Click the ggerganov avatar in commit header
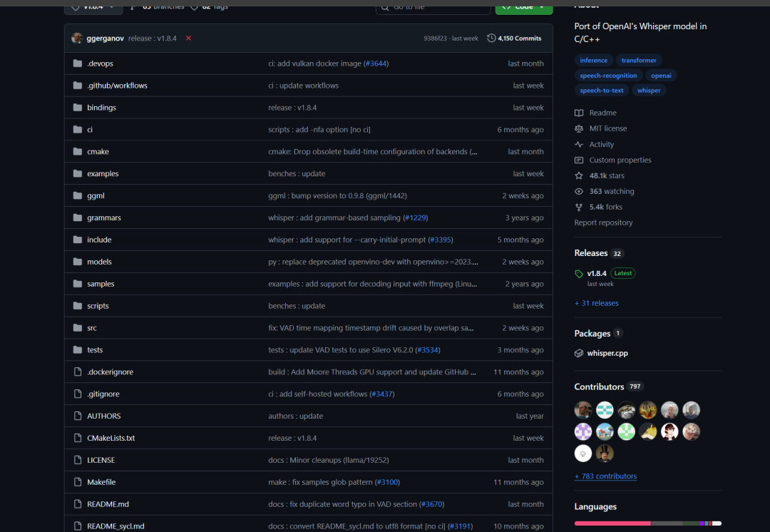This screenshot has height=532, width=770. point(77,39)
